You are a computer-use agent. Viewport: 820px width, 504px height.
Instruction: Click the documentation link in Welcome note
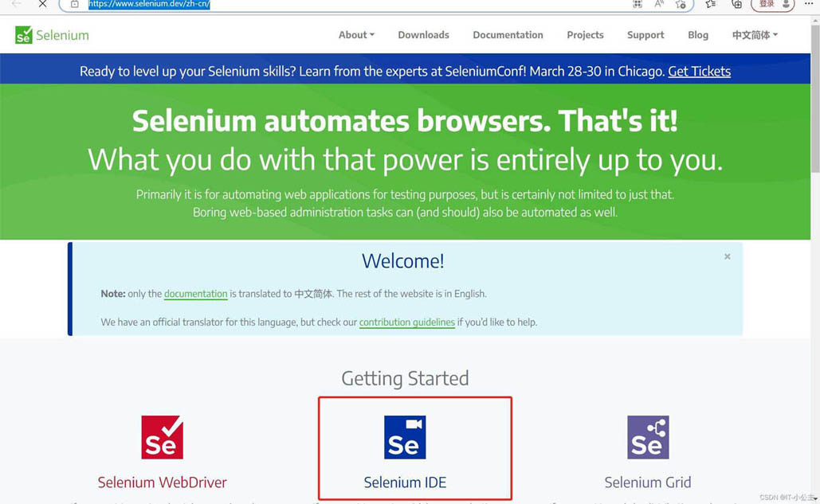[196, 293]
